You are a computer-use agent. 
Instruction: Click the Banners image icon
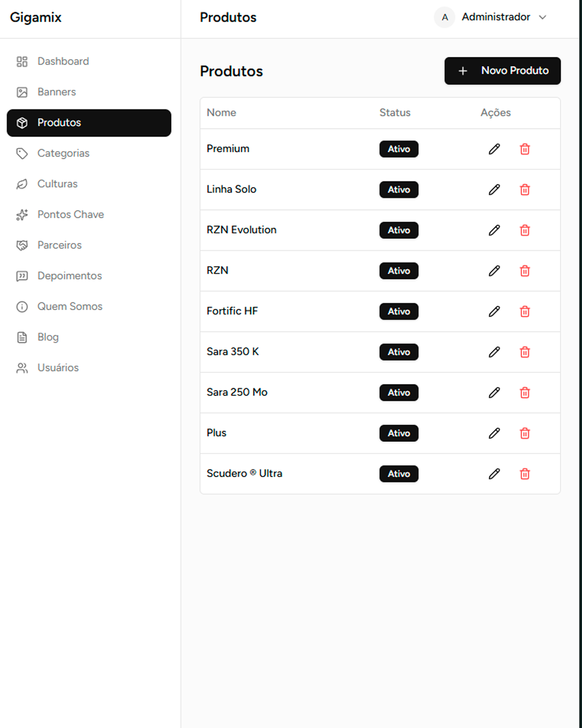21,92
